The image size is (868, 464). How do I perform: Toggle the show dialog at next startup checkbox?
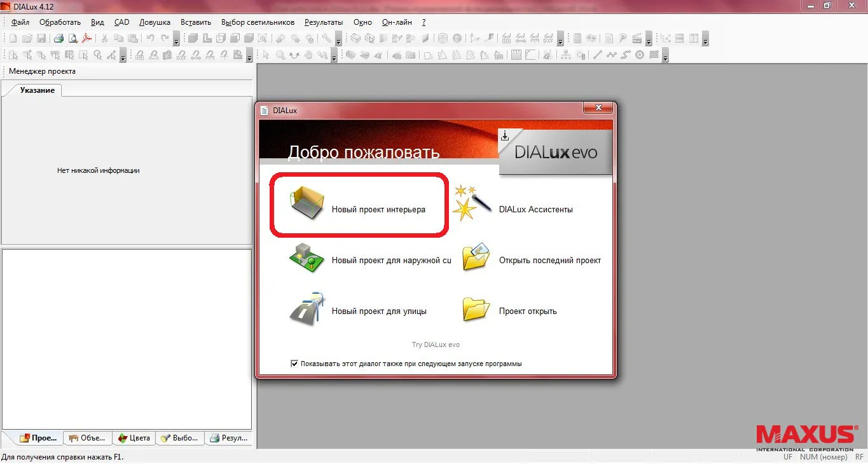294,364
